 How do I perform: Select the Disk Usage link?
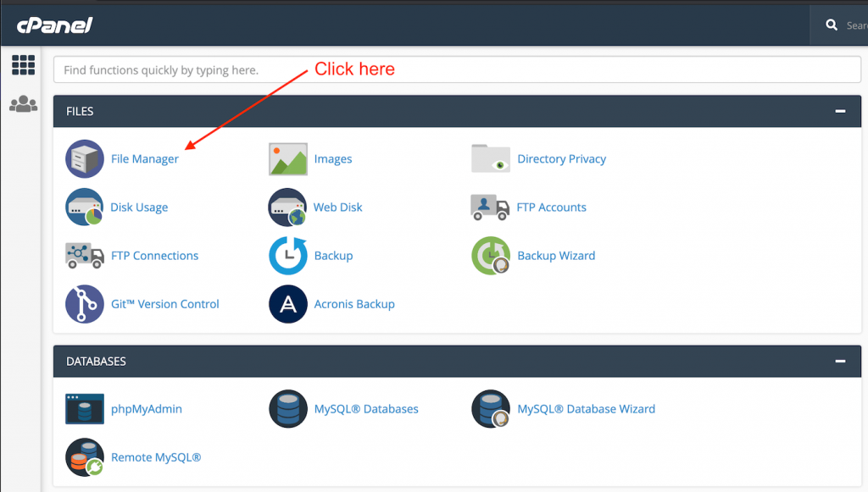(x=139, y=207)
